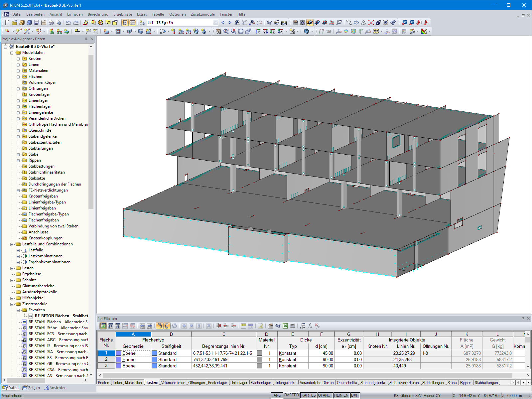Viewport: 532px width, 399px height.
Task: Open the print preview icon
Action: coord(58,23)
